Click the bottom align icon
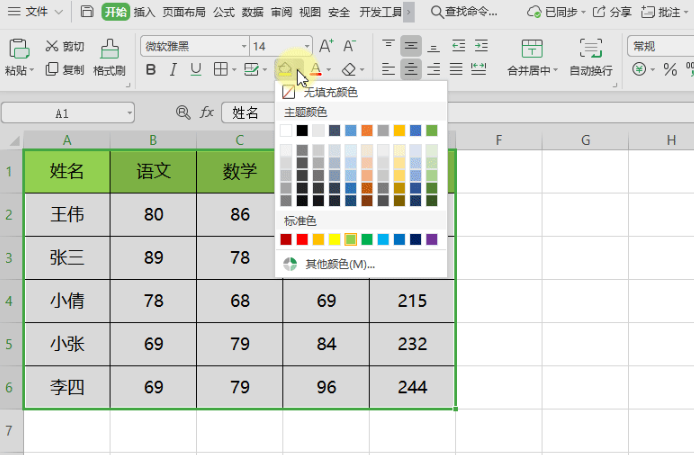Image resolution: width=694 pixels, height=455 pixels. pos(434,46)
